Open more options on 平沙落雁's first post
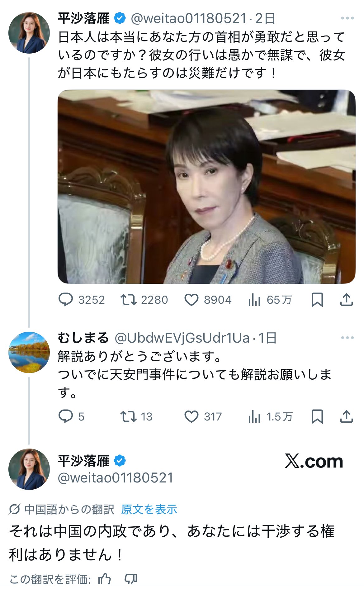The width and height of the screenshot is (364, 589). point(347,18)
